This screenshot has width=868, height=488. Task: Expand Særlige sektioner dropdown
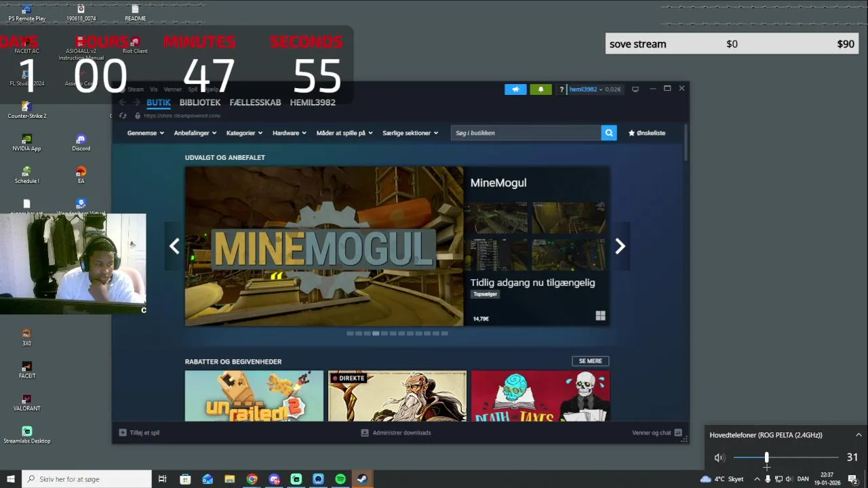click(410, 133)
